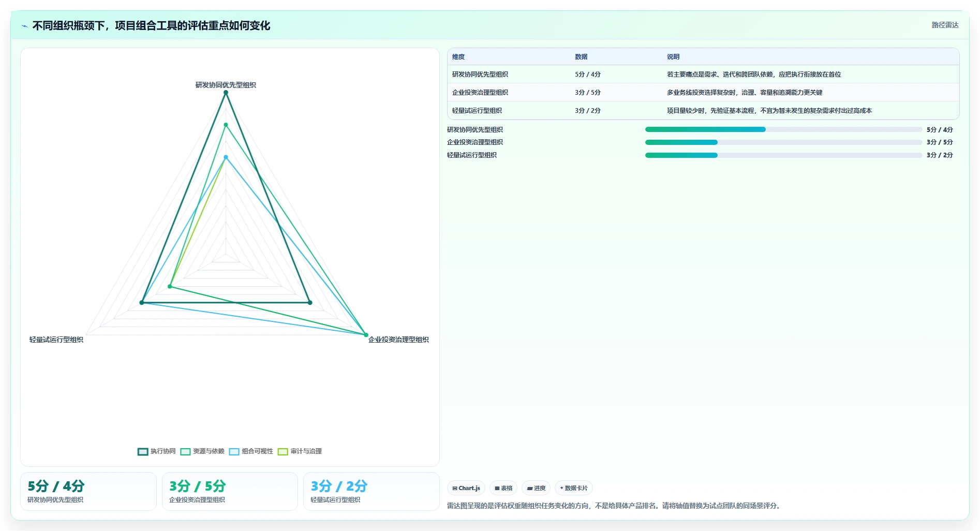Click the 3分 / 2分 progress value
980x531 pixels.
coord(940,155)
